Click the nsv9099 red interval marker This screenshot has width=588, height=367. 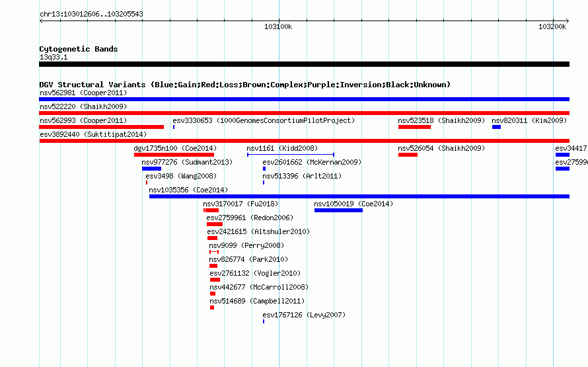(x=214, y=252)
